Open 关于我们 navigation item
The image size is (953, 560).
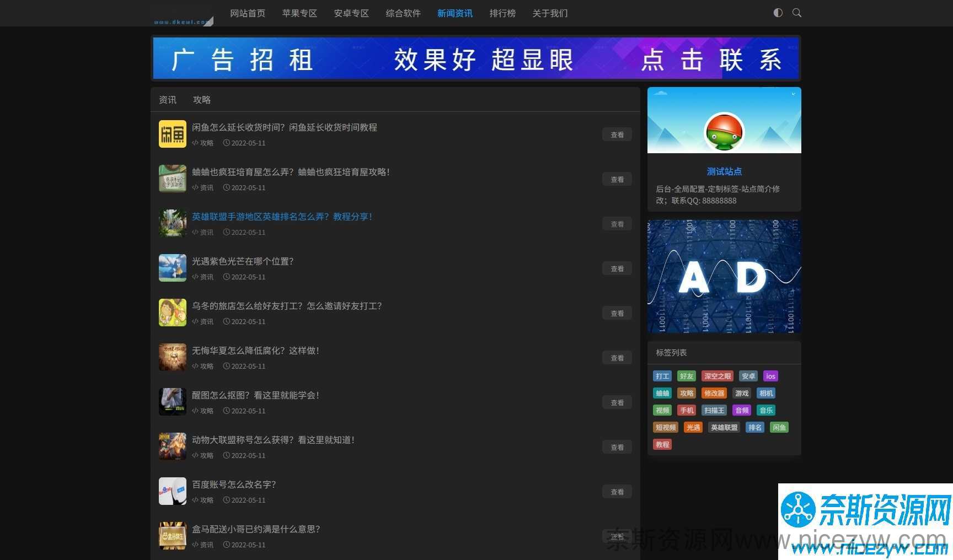550,13
